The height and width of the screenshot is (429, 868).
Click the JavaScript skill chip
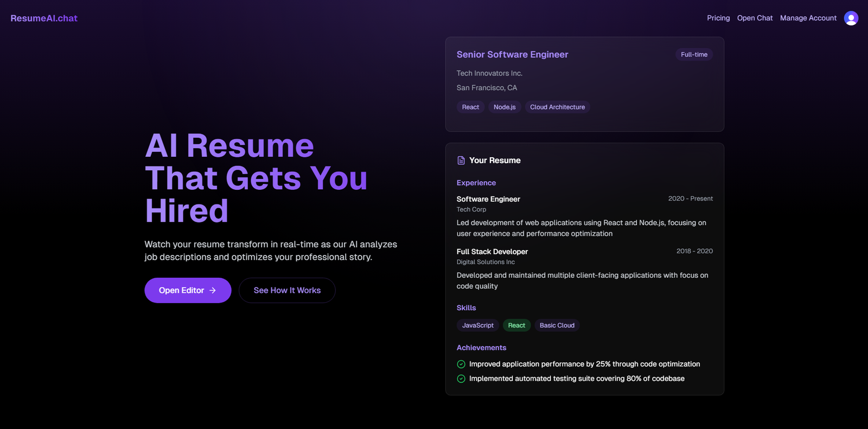pos(477,325)
